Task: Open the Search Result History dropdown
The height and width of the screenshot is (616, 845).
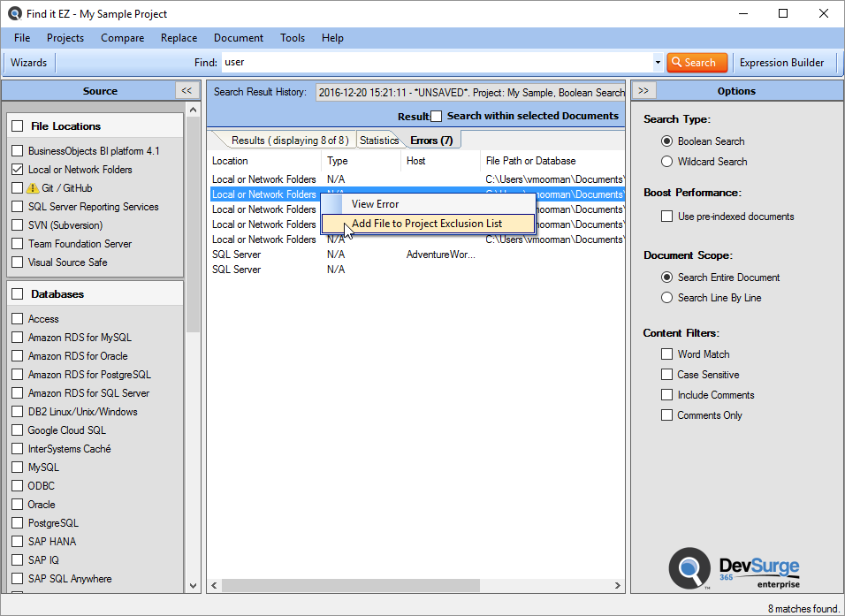Action: pyautogui.click(x=470, y=93)
